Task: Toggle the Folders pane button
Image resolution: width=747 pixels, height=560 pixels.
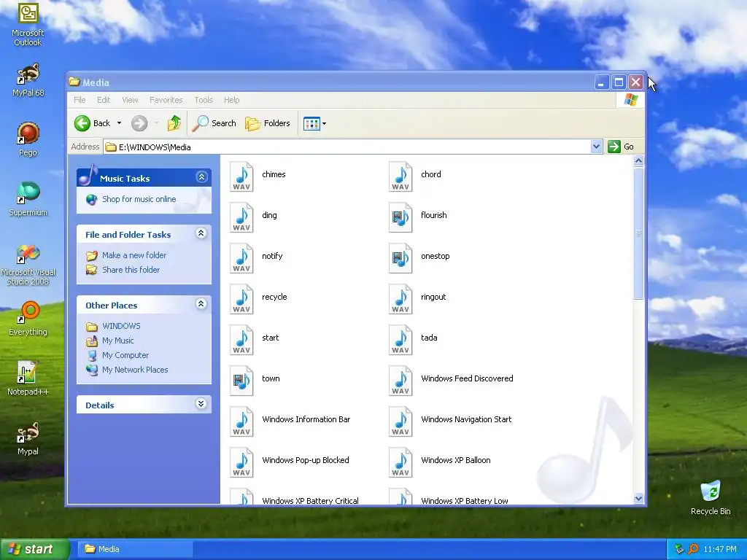Action: (x=267, y=123)
